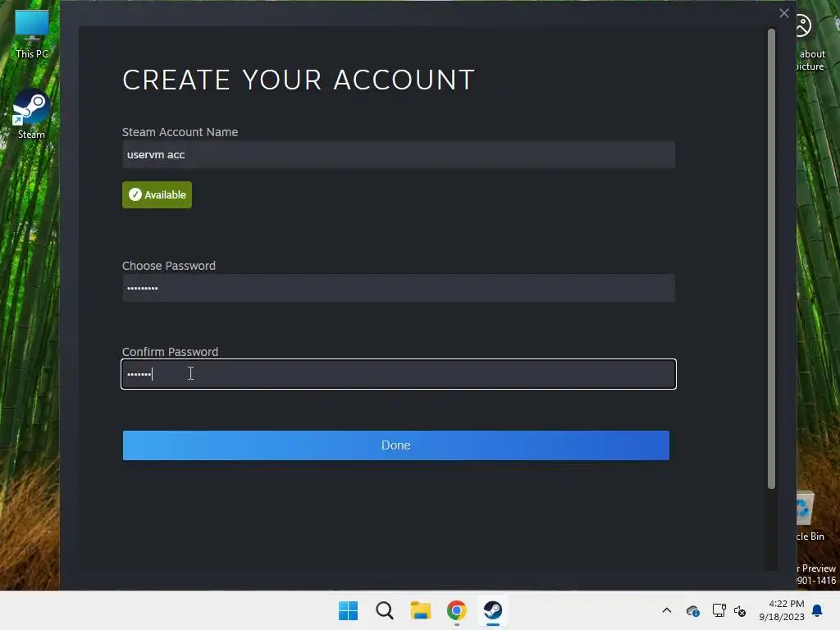The height and width of the screenshot is (630, 840).
Task: Click the Confirm Password field
Action: click(x=399, y=374)
